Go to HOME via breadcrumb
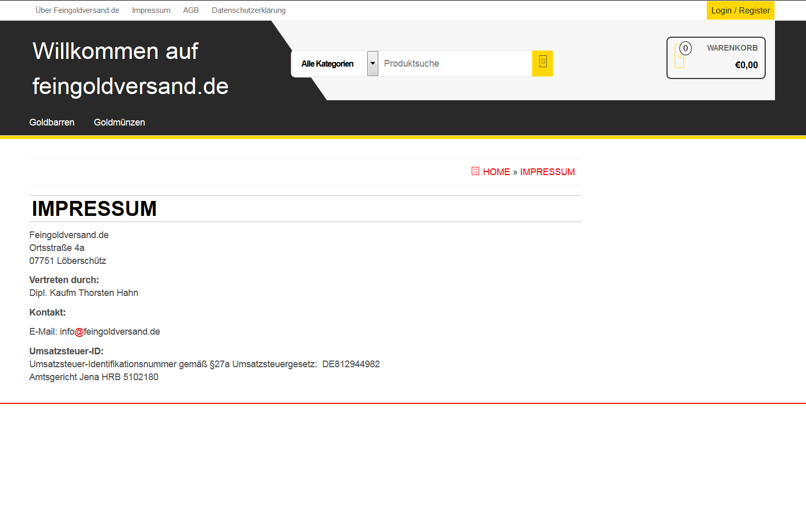This screenshot has width=806, height=532. [x=497, y=172]
